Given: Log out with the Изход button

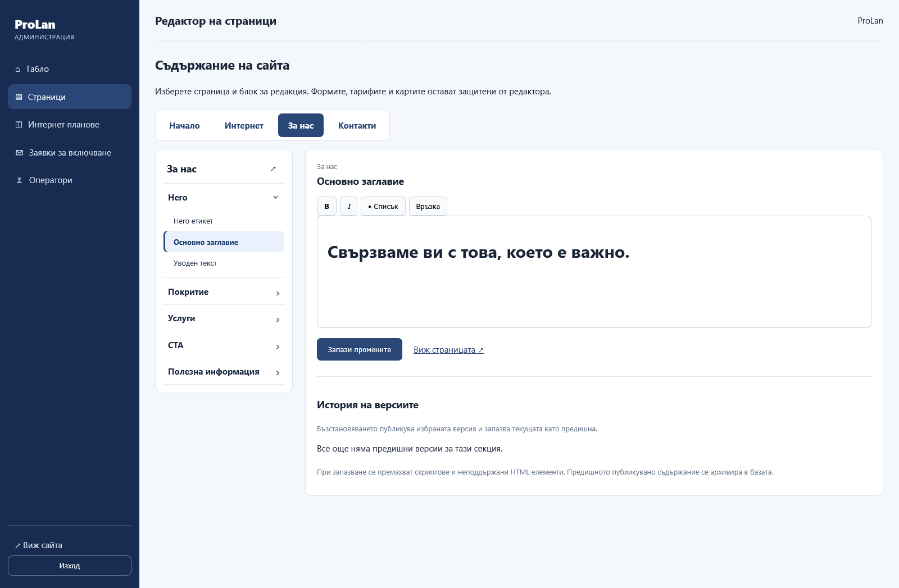Looking at the screenshot, I should pyautogui.click(x=70, y=566).
